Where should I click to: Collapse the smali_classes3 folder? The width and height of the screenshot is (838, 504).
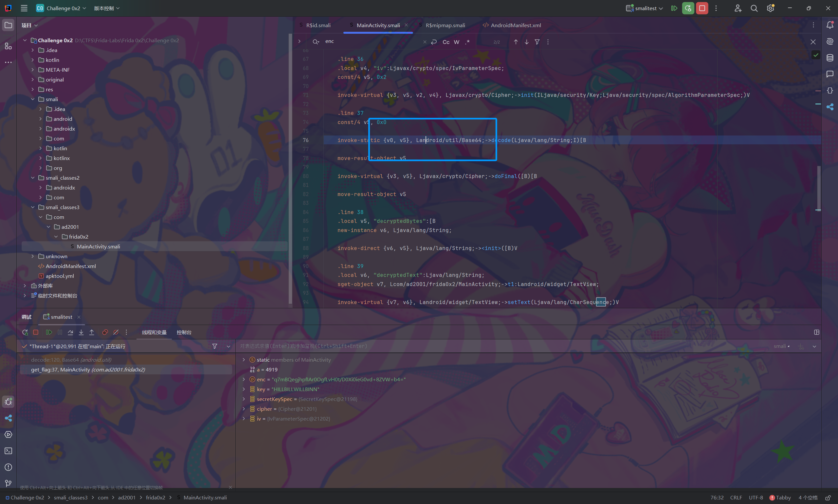[33, 207]
